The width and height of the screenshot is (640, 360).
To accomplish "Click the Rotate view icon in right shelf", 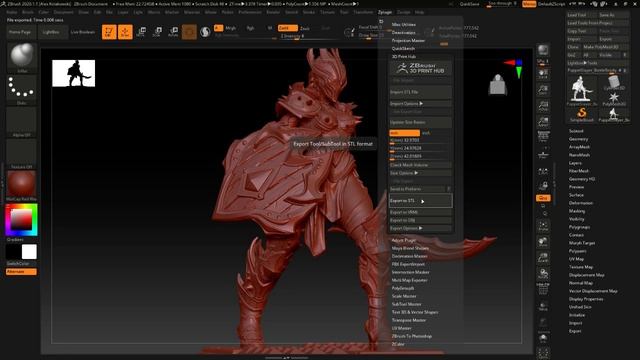I will pos(543,273).
